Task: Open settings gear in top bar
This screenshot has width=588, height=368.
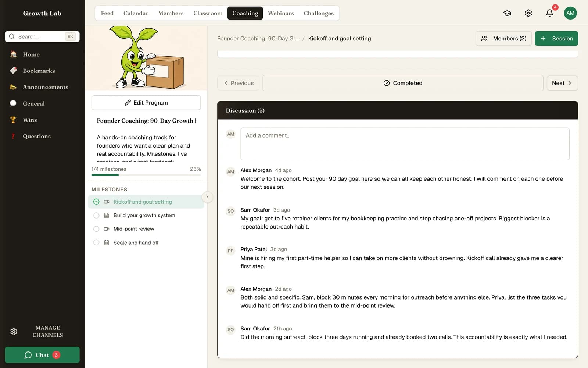Action: coord(528,13)
